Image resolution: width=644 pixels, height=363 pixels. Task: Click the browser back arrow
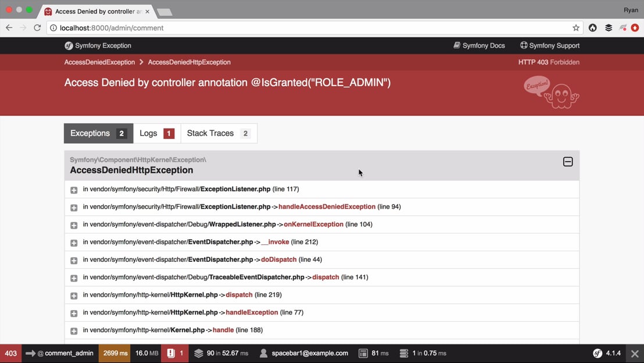point(9,28)
